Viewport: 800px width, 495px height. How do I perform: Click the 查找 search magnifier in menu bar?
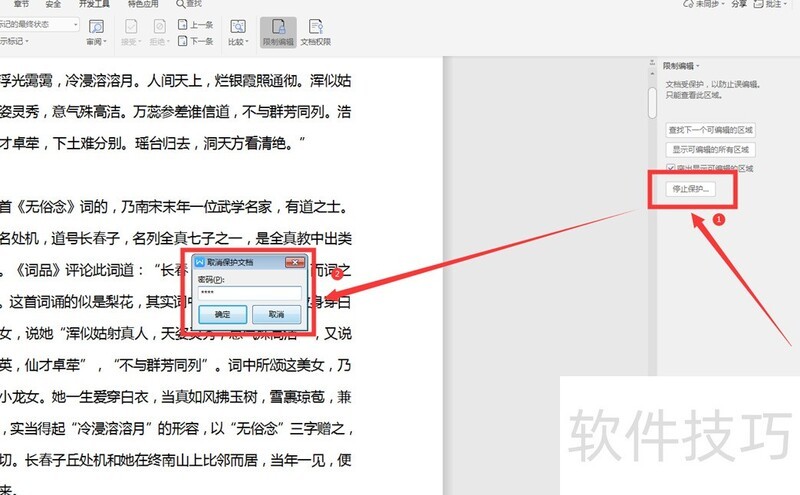(181, 4)
